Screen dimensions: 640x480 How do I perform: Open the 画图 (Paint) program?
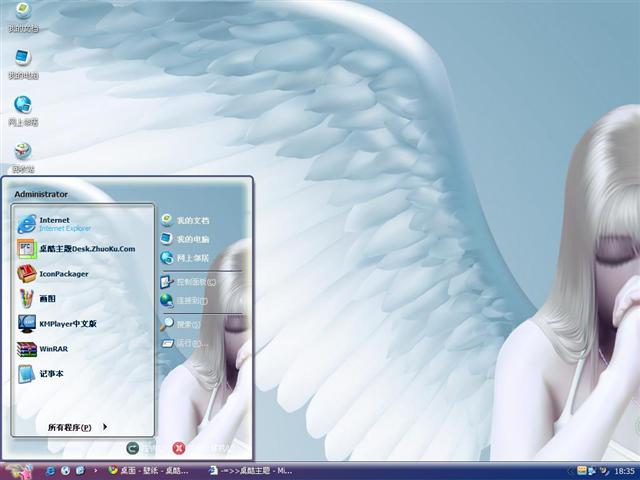[x=47, y=299]
